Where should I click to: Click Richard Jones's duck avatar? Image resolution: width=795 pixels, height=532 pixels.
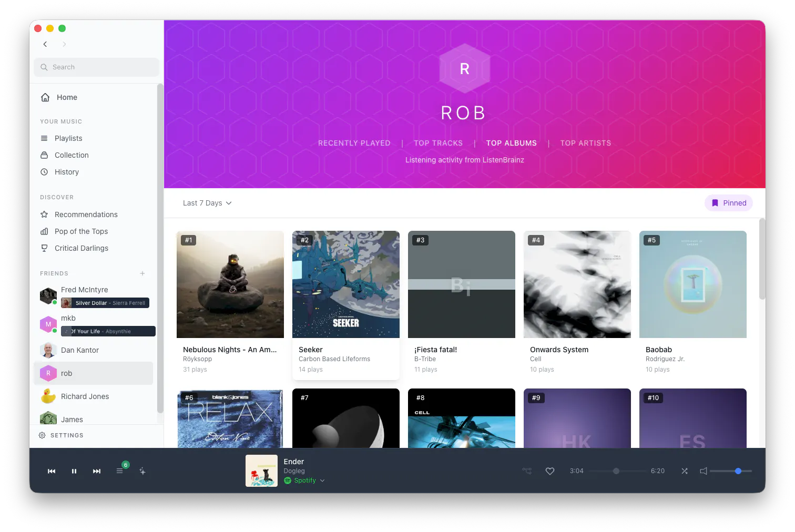[48, 396]
